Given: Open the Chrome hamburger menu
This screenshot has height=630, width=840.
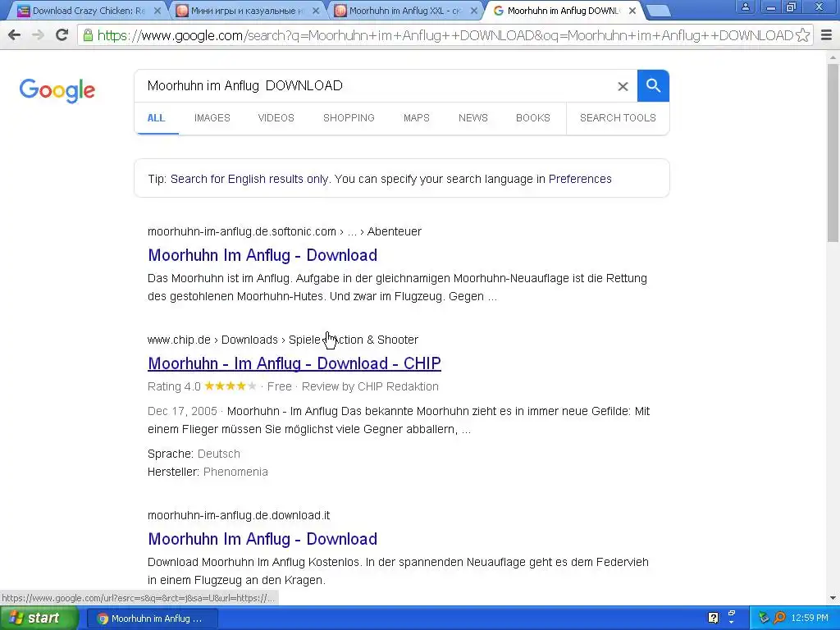Looking at the screenshot, I should click(826, 35).
